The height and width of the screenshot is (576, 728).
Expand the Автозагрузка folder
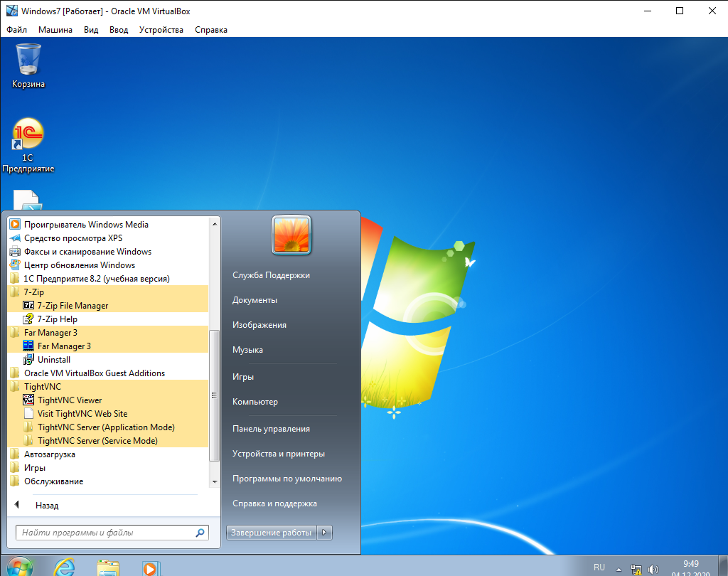49,454
